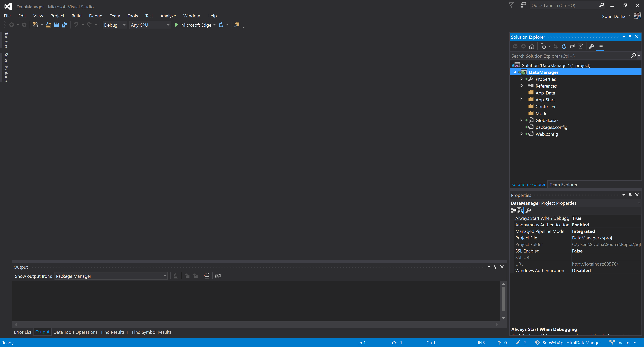644x347 pixels.
Task: Click the green Start debugging arrow
Action: point(176,25)
